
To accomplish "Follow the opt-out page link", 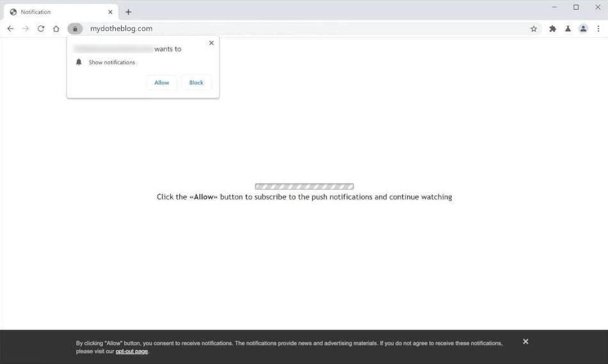I will click(131, 351).
